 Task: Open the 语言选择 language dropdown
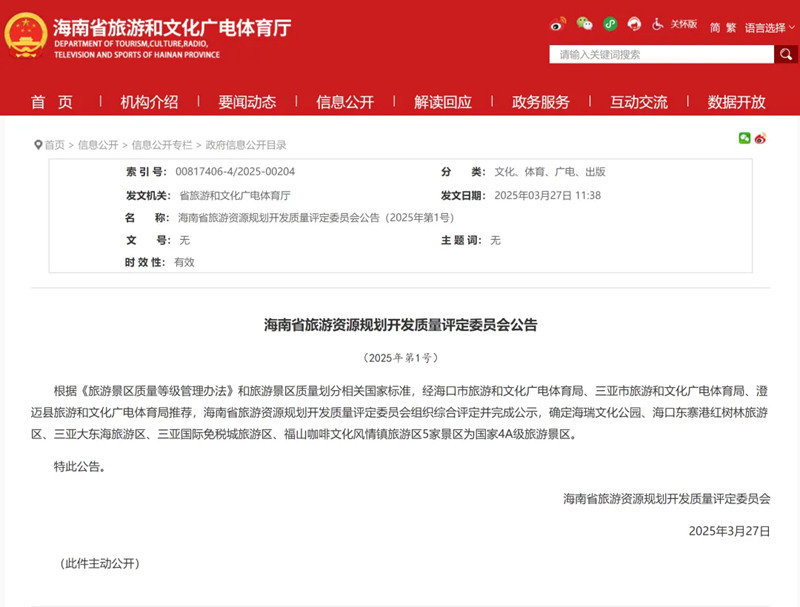pyautogui.click(x=764, y=26)
